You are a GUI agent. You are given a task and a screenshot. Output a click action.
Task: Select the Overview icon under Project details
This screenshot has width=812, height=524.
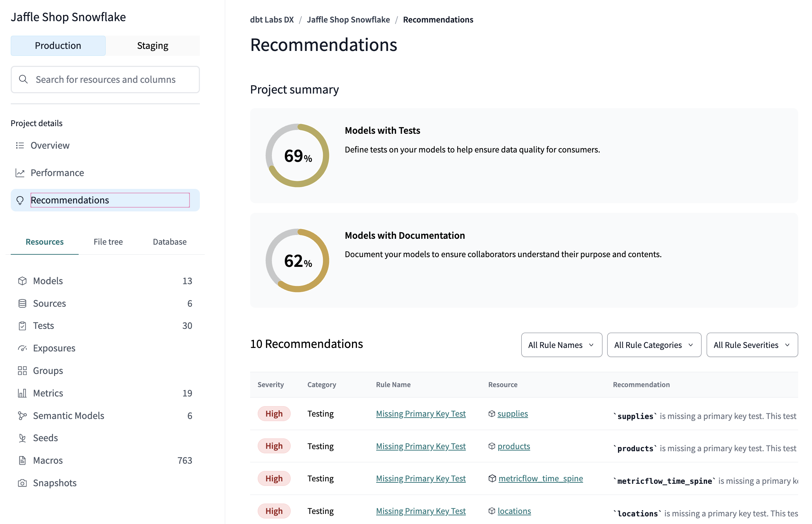coord(20,145)
